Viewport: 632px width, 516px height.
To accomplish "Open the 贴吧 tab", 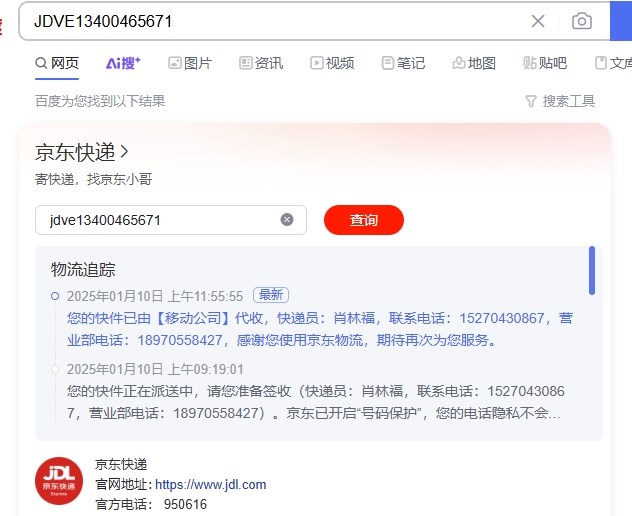I will (x=545, y=63).
